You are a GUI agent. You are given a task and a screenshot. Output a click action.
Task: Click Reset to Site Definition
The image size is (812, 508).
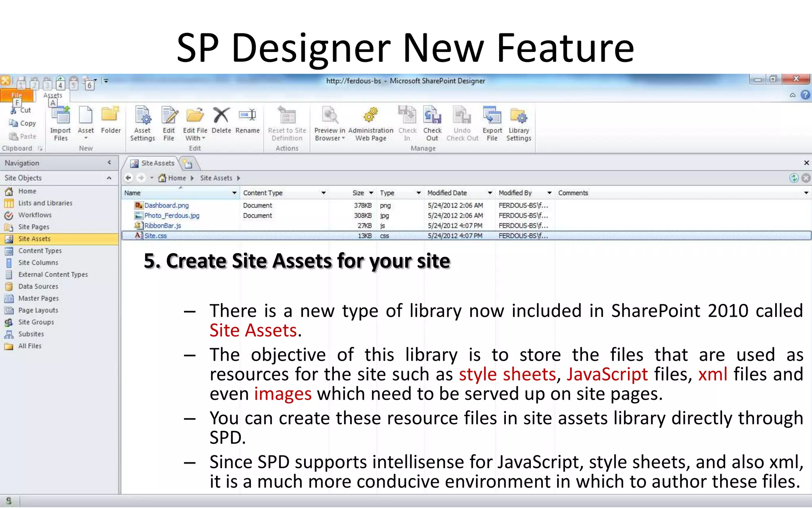pos(287,123)
